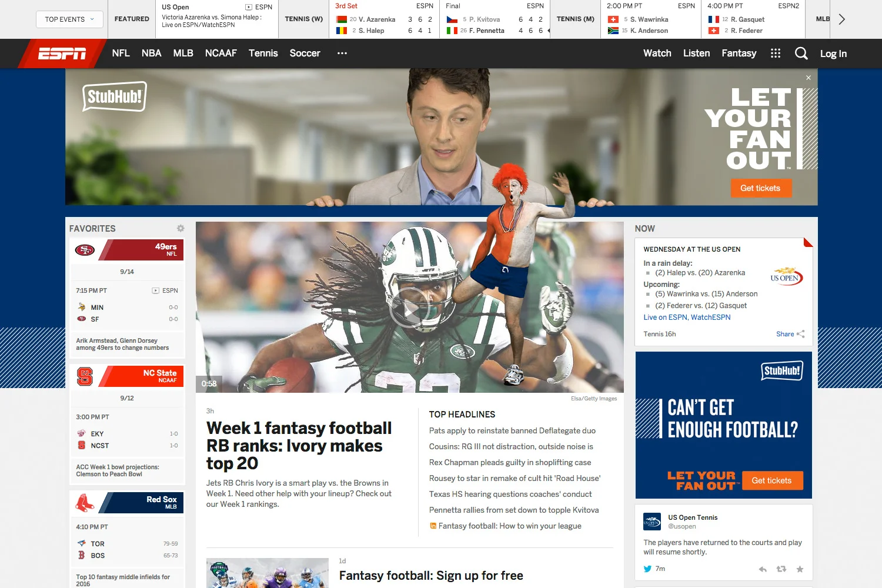Open Gasquet vs Federer match tile

click(753, 19)
